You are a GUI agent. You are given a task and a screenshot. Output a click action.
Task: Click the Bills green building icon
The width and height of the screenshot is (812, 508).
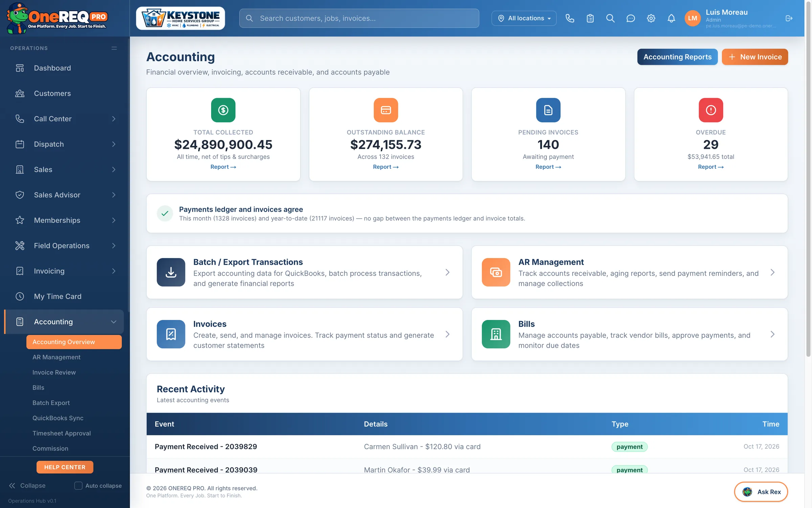[x=496, y=334]
